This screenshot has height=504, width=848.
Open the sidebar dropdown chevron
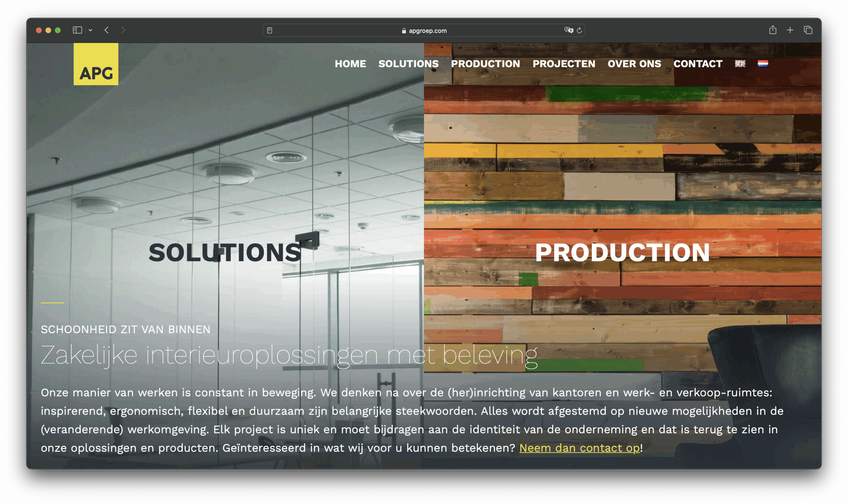coord(90,30)
